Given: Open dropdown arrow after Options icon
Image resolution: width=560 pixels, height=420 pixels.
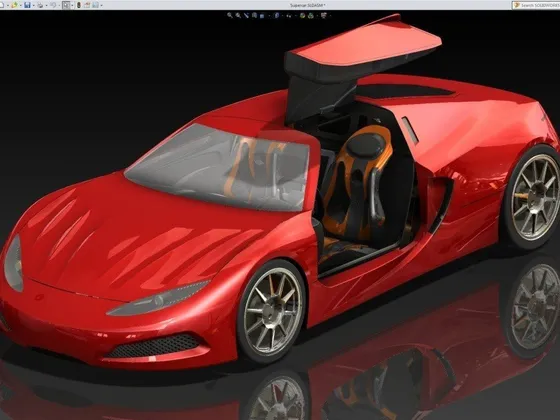Looking at the screenshot, I should click(101, 5).
